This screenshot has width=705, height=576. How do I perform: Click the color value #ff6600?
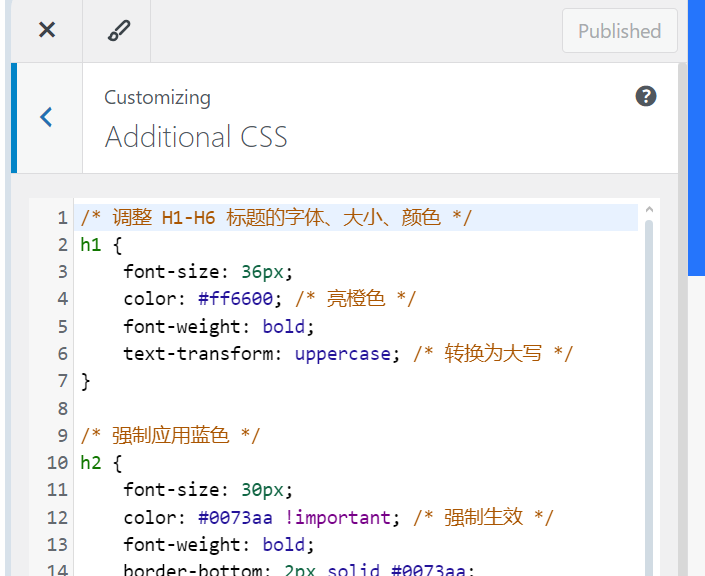coord(236,299)
